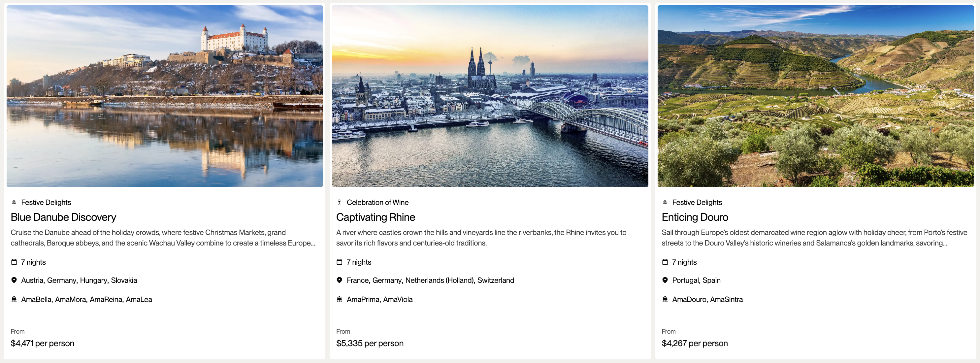This screenshot has height=363, width=980.
Task: Click the Festive Delights icon on Blue Danube card
Action: click(14, 202)
